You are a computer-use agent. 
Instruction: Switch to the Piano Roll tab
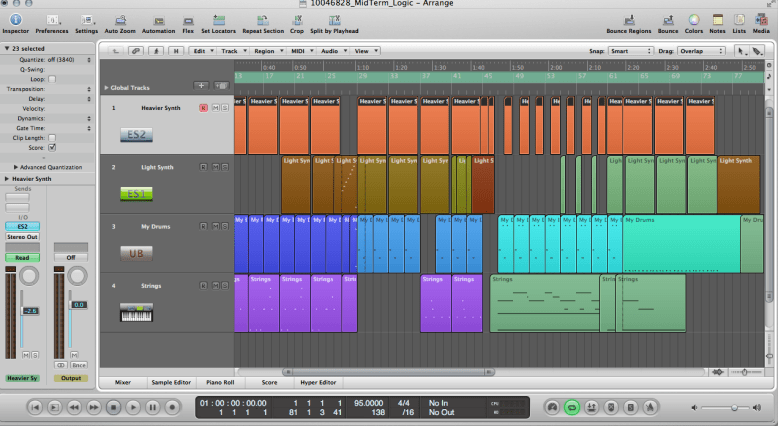click(219, 382)
